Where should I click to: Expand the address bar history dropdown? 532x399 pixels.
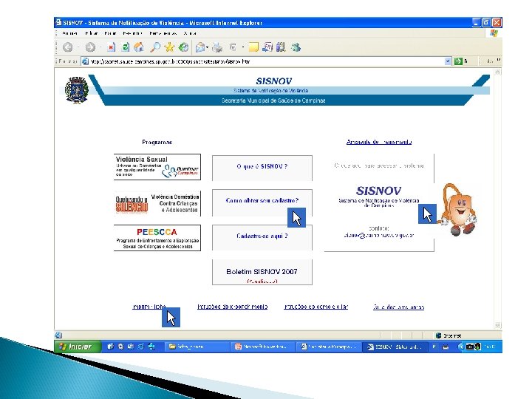click(448, 61)
